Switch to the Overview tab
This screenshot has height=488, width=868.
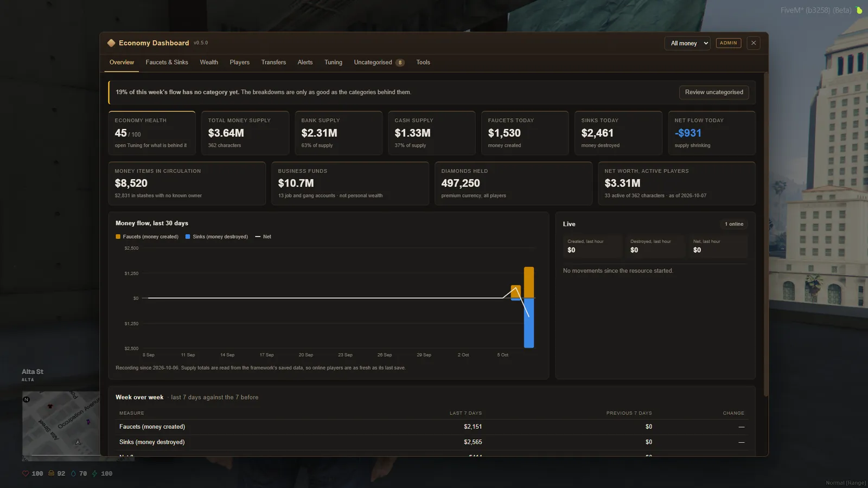(122, 62)
